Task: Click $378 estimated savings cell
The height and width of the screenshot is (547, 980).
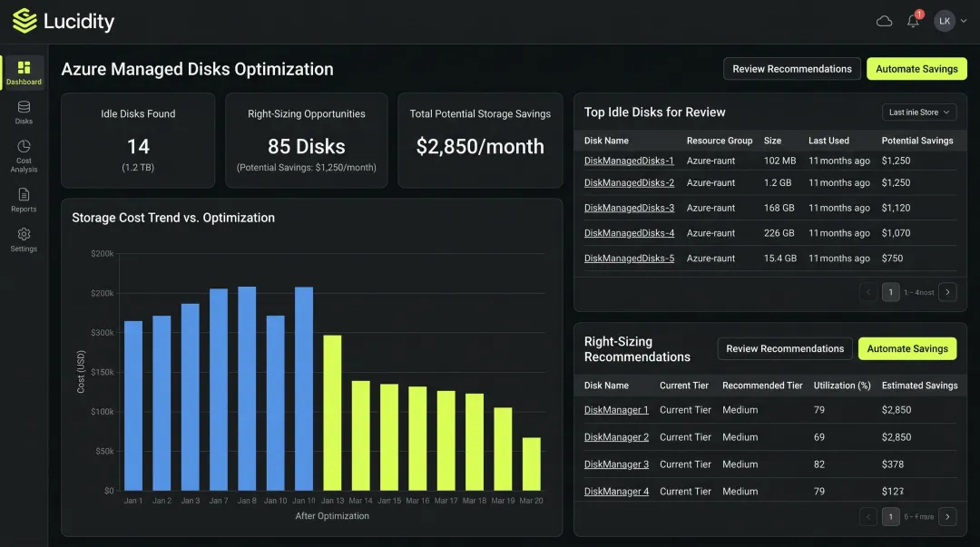Action: point(893,464)
